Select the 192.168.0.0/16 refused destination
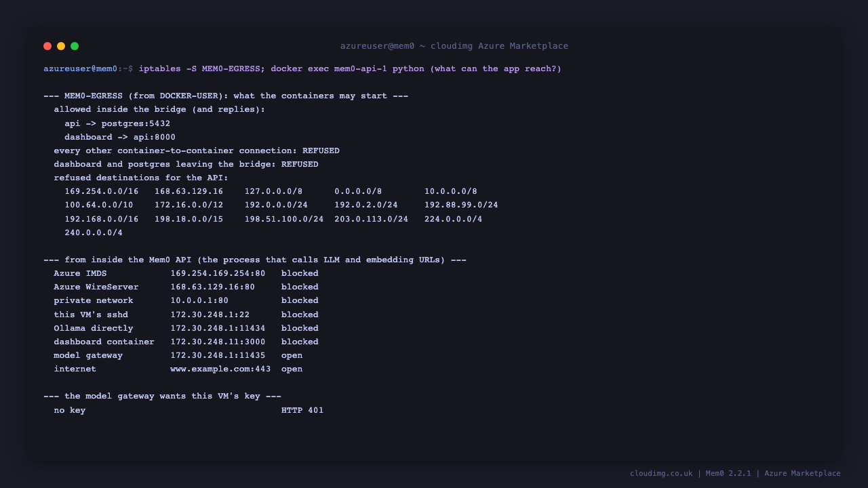The height and width of the screenshot is (488, 868). [x=102, y=219]
